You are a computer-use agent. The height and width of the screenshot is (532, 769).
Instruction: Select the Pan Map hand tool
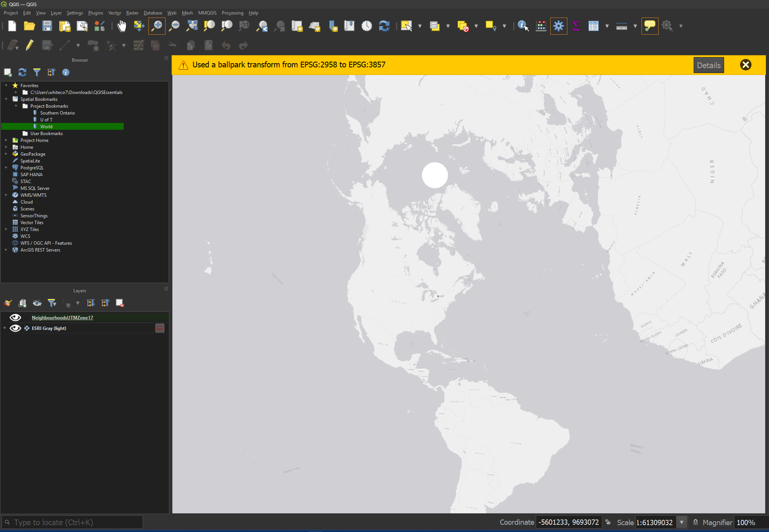(x=122, y=26)
